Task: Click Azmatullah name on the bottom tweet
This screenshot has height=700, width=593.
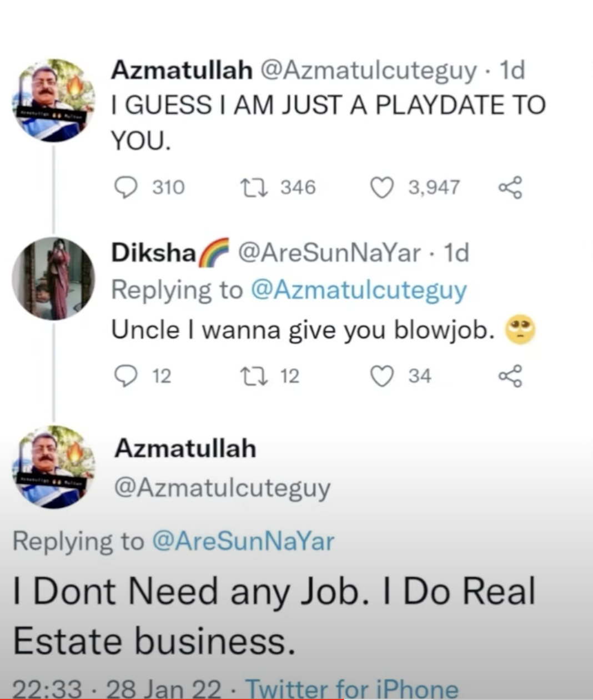Action: pyautogui.click(x=185, y=448)
